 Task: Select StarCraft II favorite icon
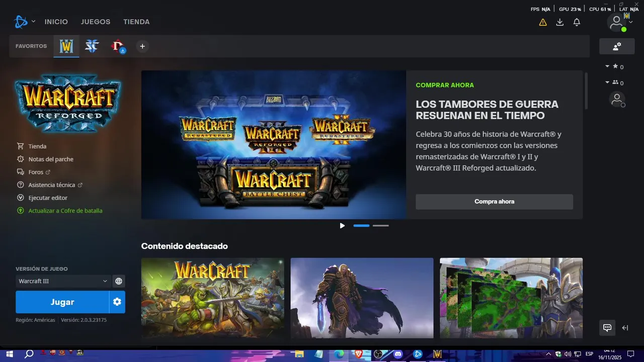pyautogui.click(x=92, y=46)
